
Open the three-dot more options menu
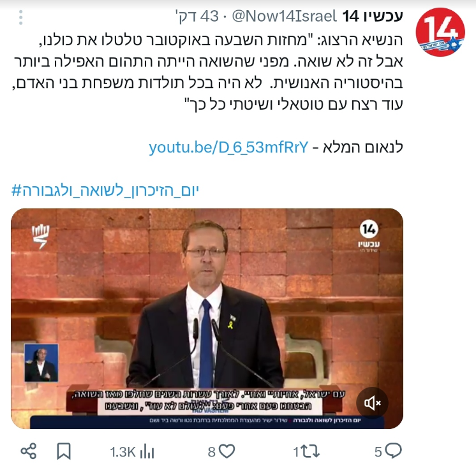pos(20,17)
